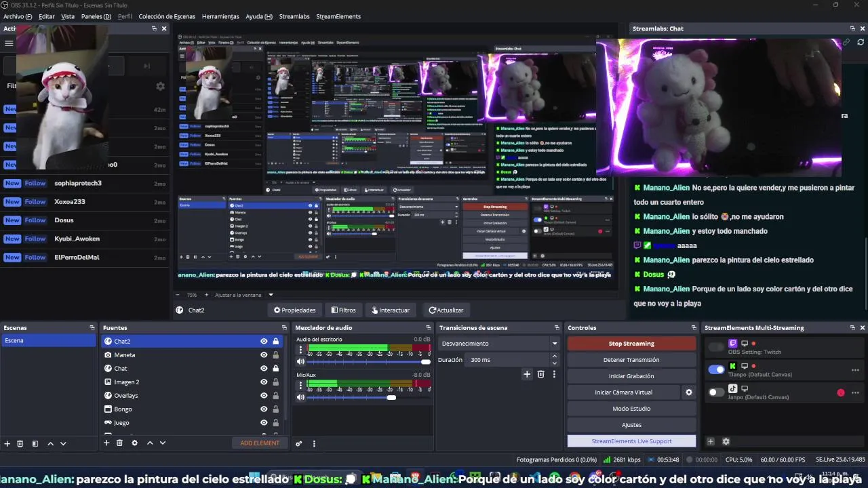The image size is (868, 488).
Task: Float the Controles dock panel
Action: [x=694, y=328]
